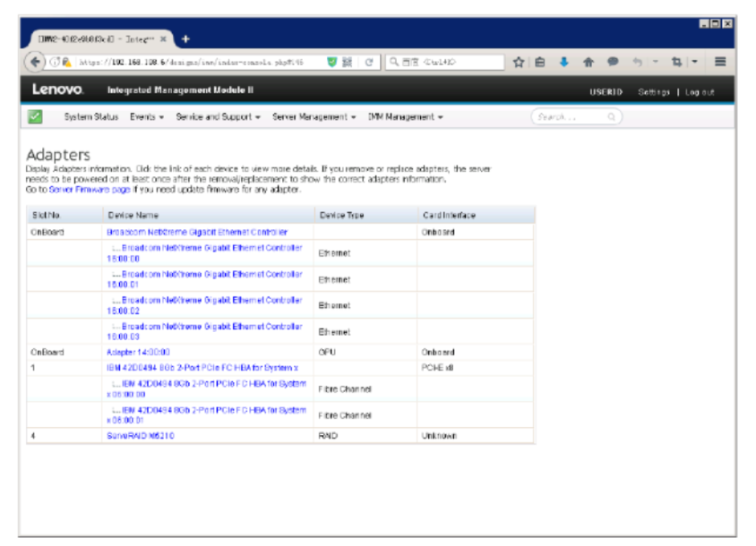The image size is (756, 546).
Task: Click the green checkmark system health icon
Action: pos(35,116)
